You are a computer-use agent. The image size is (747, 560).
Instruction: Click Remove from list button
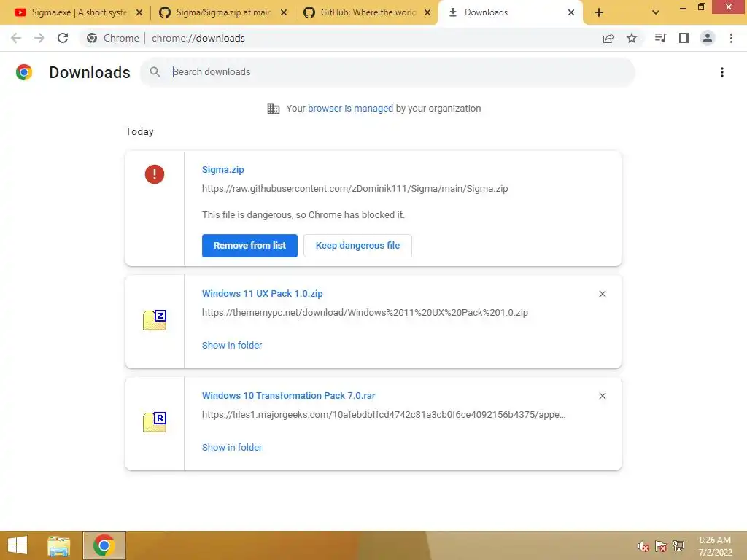(x=249, y=246)
